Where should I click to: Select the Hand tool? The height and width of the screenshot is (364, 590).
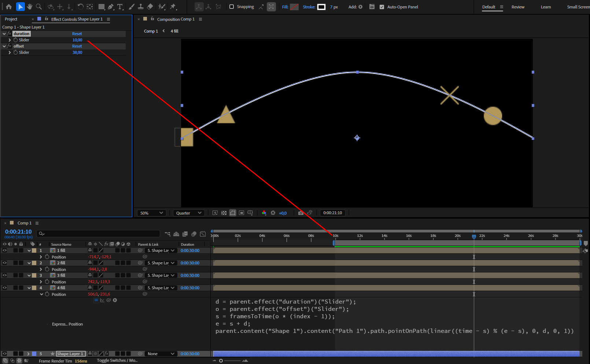(x=29, y=7)
